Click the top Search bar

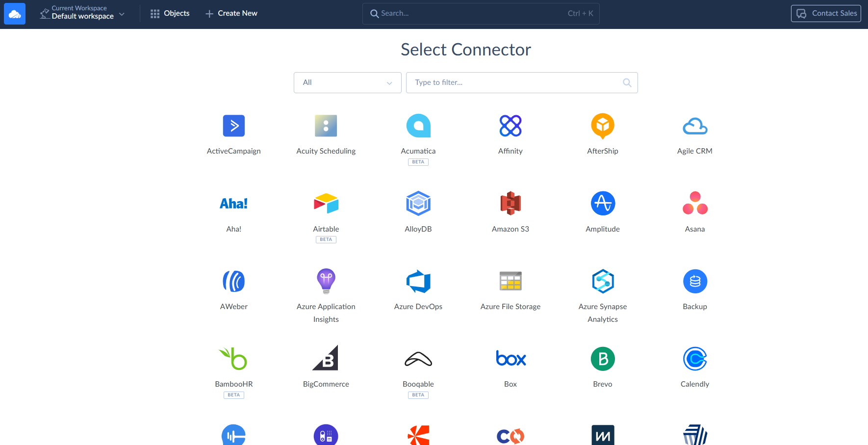(x=481, y=14)
